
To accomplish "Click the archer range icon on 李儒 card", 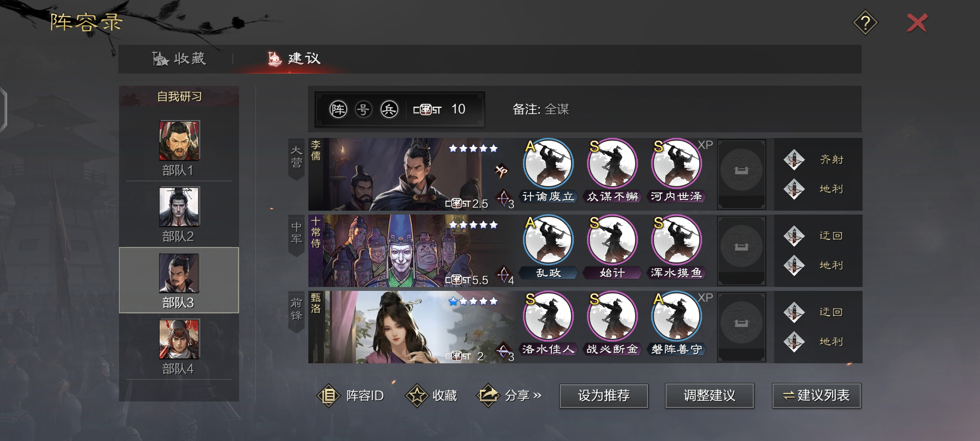I will click(x=505, y=198).
